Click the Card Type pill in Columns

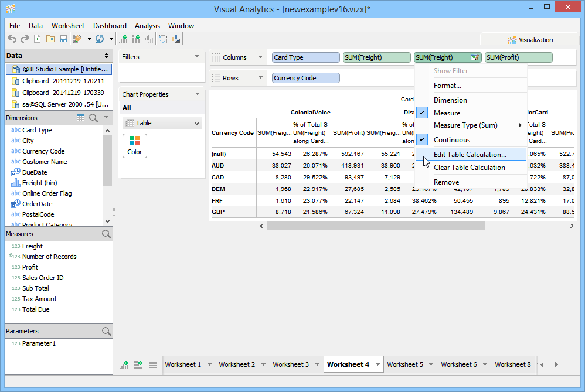(x=305, y=57)
